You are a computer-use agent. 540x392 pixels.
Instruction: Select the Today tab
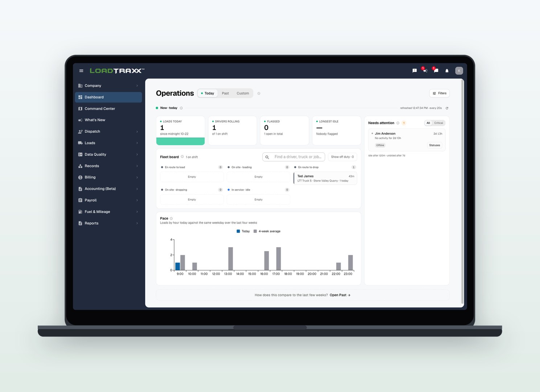pyautogui.click(x=208, y=93)
